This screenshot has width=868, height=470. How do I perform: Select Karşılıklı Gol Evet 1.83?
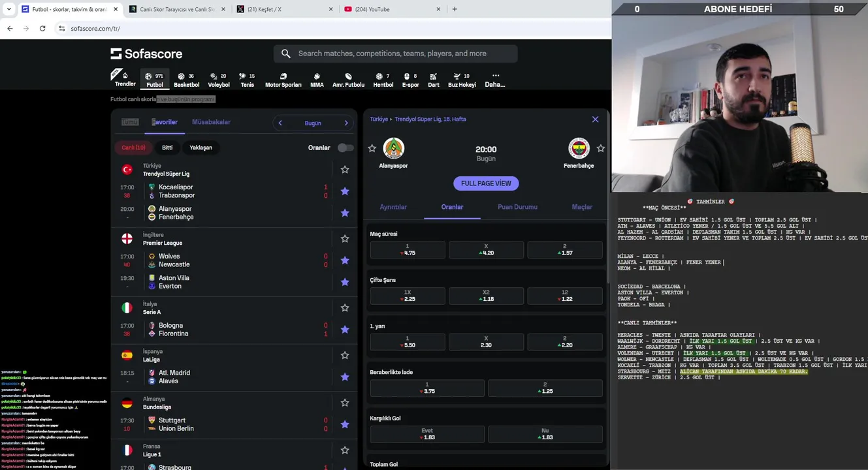(427, 434)
